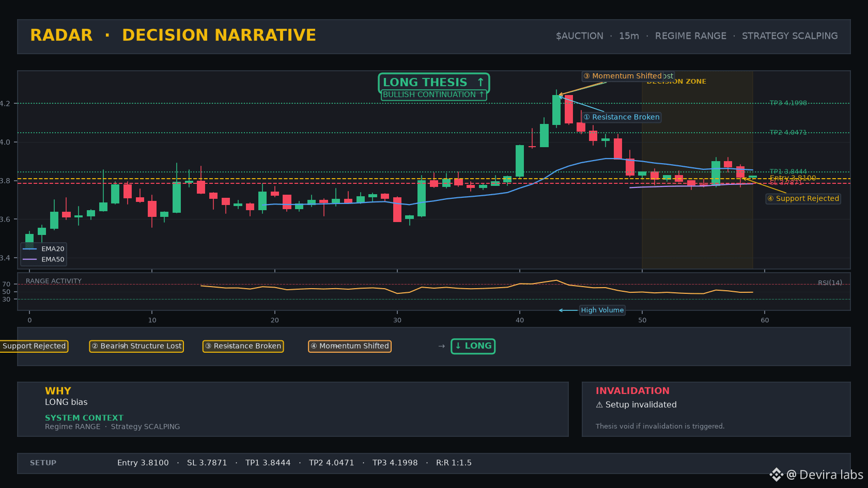This screenshot has height=488, width=868.
Task: Click the EMA20 blue legend line
Action: pos(30,249)
